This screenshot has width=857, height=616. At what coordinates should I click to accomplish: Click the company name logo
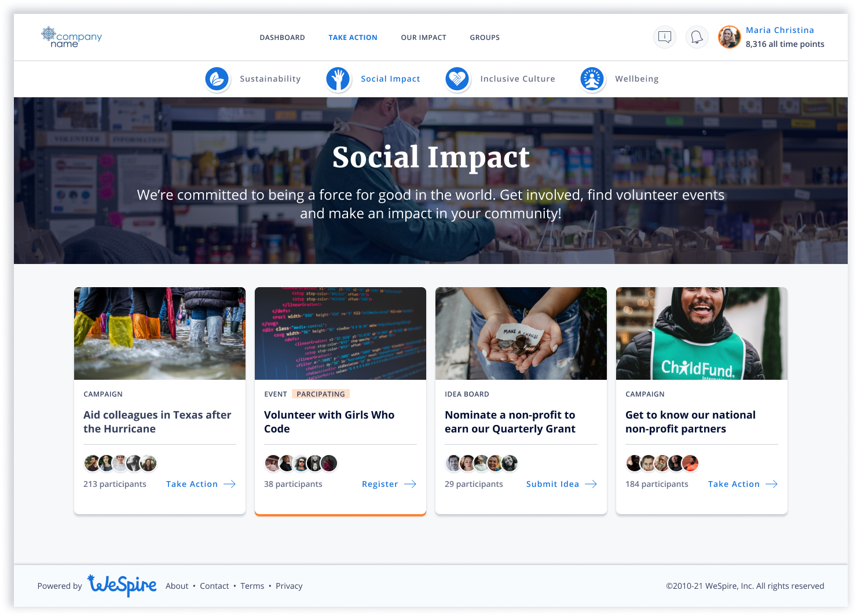[71, 37]
